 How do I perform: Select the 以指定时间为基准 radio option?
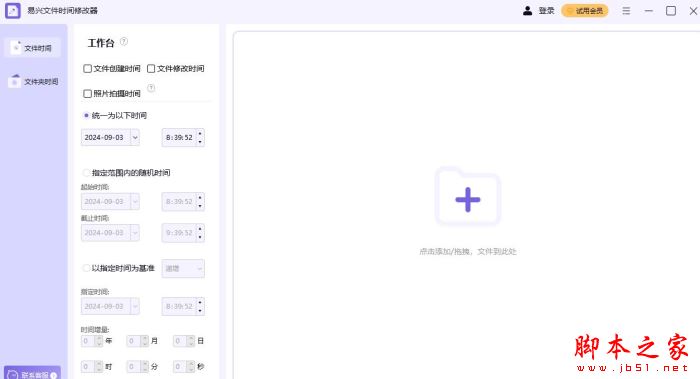point(86,268)
